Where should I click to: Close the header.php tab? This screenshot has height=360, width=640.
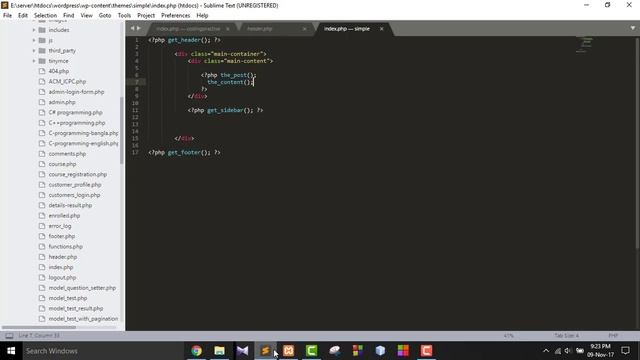(x=304, y=29)
